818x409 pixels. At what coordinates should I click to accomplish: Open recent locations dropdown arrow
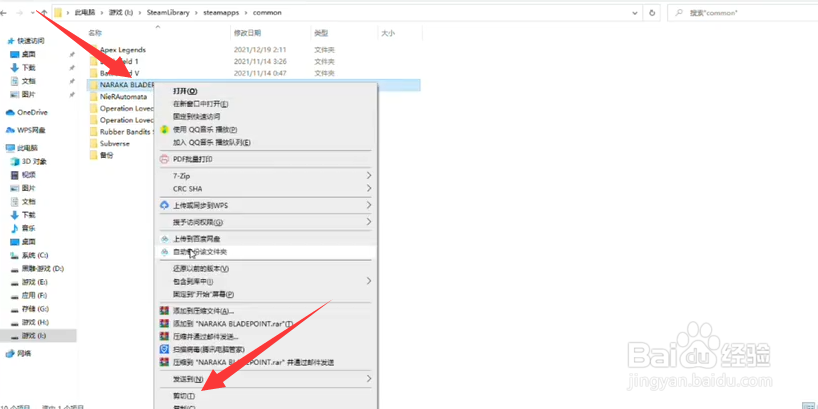tap(32, 13)
